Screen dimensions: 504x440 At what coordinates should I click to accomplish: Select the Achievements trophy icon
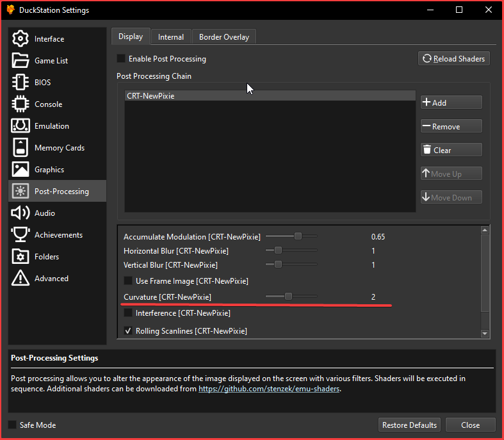(x=20, y=234)
